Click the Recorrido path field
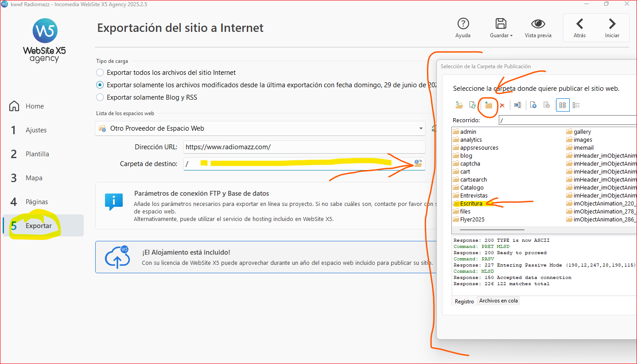The height and width of the screenshot is (364, 637). pyautogui.click(x=568, y=120)
